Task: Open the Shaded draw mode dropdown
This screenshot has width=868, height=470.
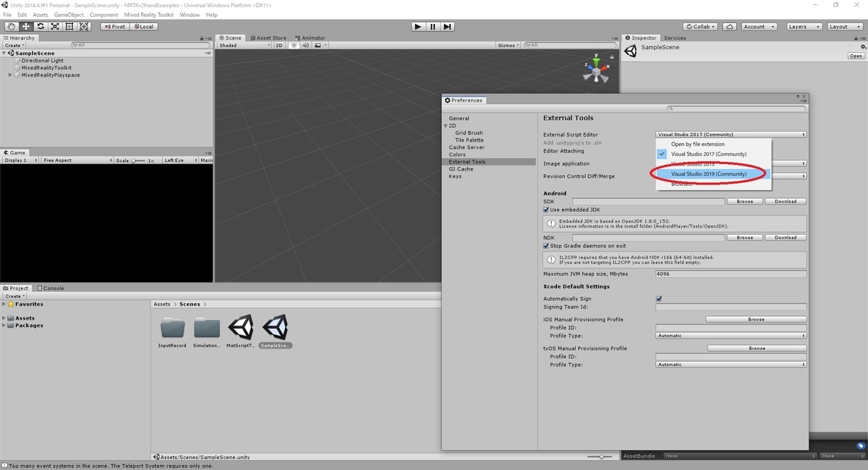Action: (x=243, y=45)
